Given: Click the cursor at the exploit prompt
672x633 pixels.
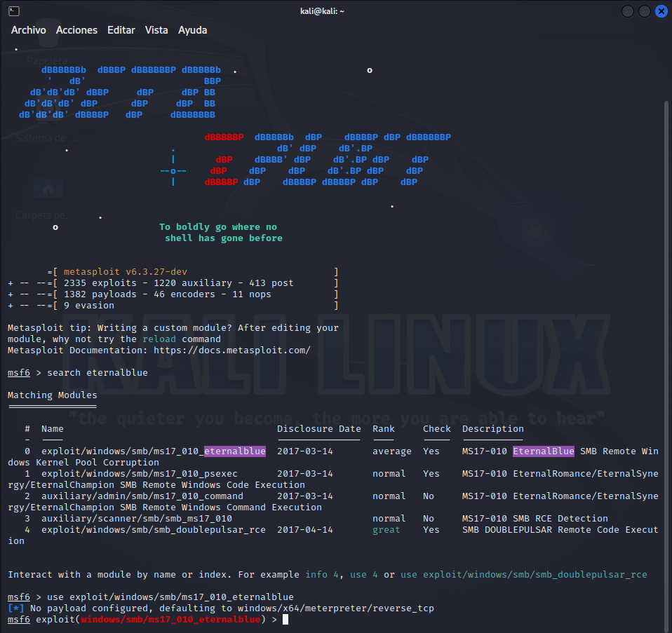Looking at the screenshot, I should click(285, 620).
